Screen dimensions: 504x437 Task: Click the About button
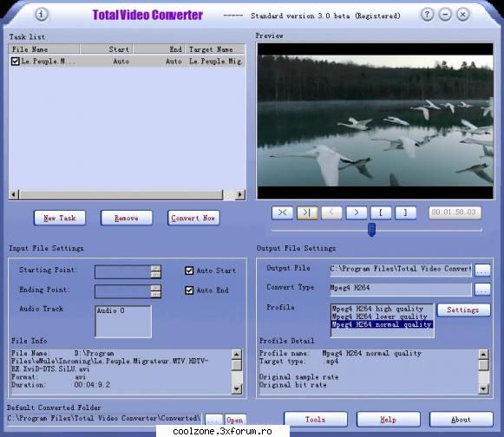click(x=461, y=420)
